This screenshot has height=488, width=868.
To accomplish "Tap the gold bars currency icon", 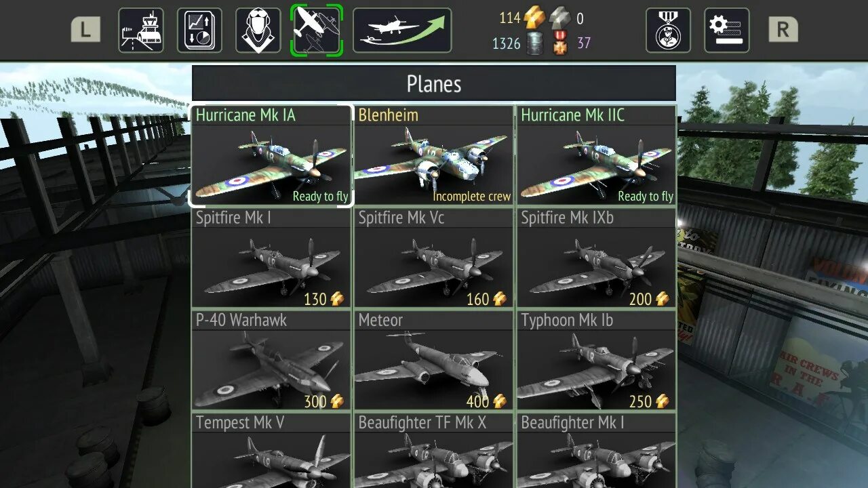I will tap(534, 18).
